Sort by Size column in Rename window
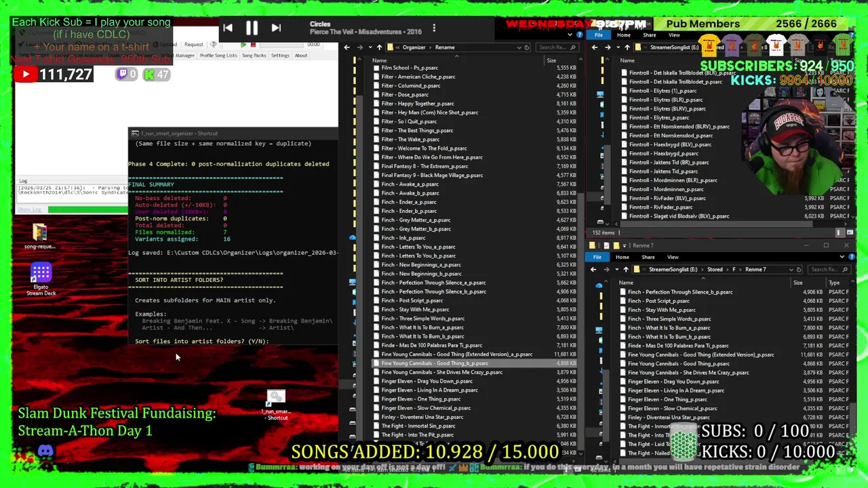 [551, 60]
